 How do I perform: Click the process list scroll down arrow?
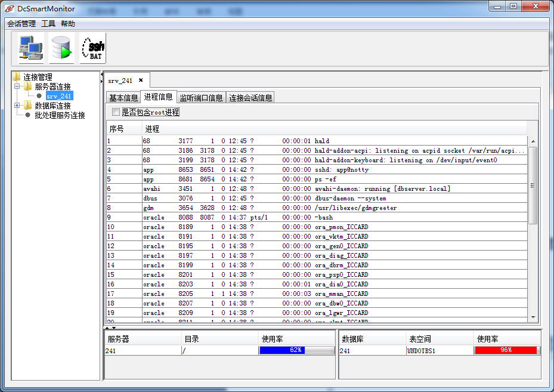(533, 317)
